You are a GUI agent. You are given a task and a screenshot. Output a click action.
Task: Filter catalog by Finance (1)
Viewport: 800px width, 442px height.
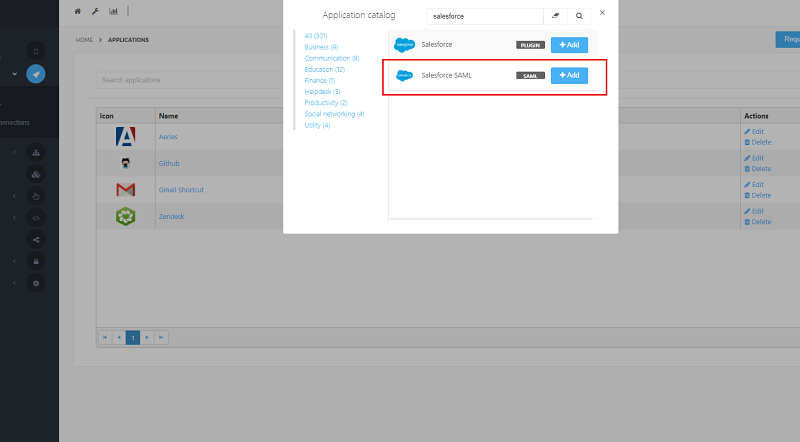(x=319, y=81)
